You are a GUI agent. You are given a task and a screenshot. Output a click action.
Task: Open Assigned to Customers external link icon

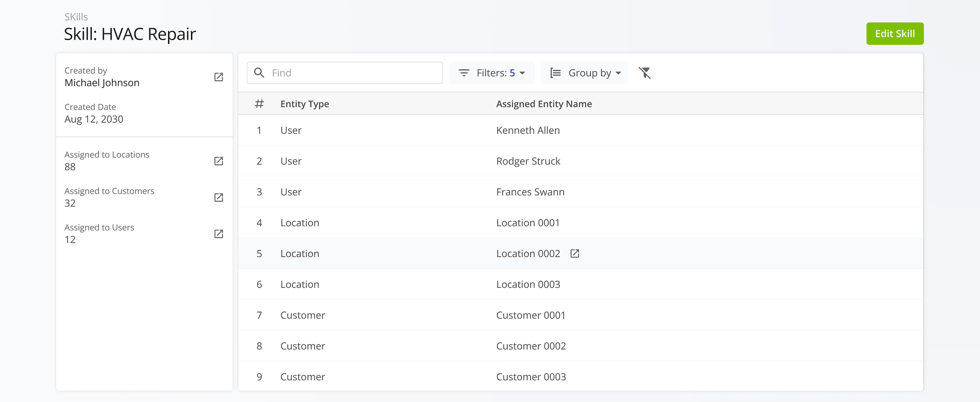[x=219, y=197]
